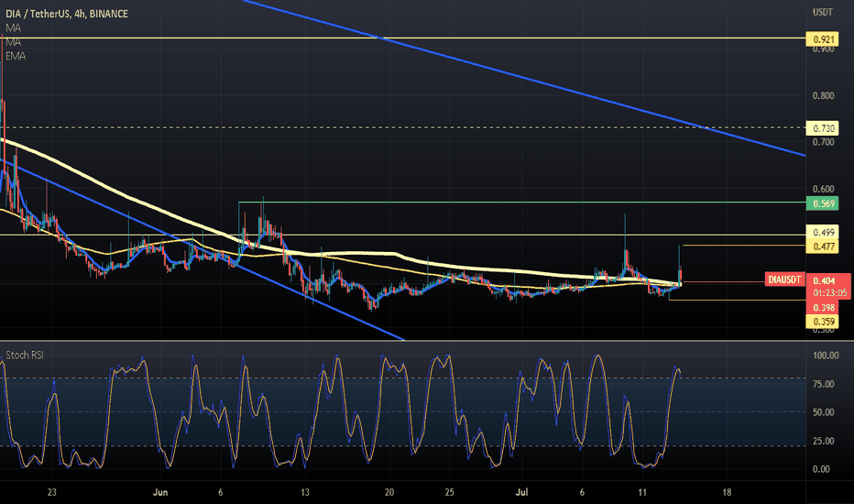Viewport: 854px width, 504px height.
Task: Click the 0.730 dashed-line price label
Action: click(x=823, y=128)
